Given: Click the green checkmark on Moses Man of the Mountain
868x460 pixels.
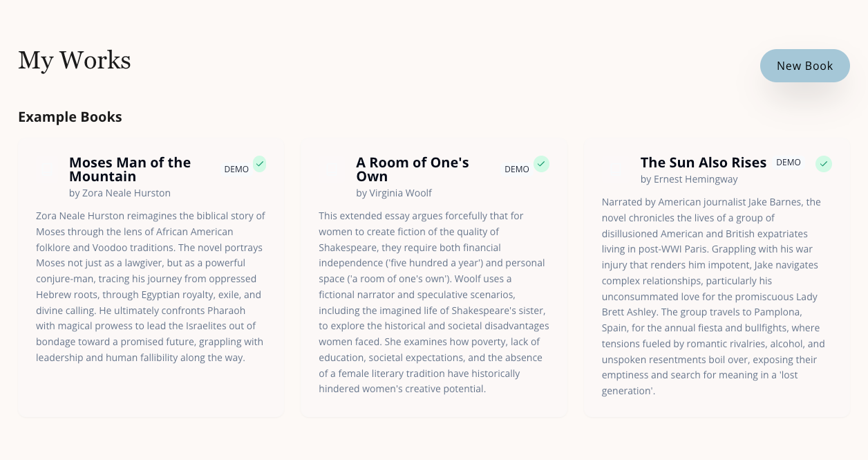Looking at the screenshot, I should click(x=259, y=164).
